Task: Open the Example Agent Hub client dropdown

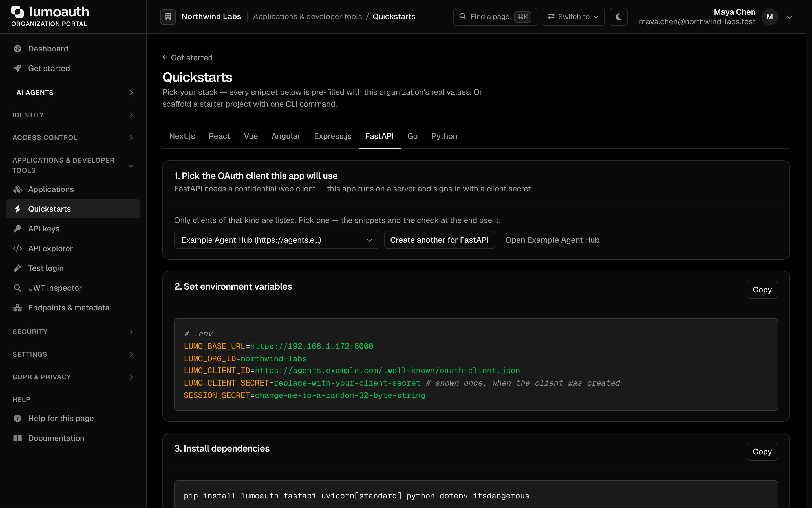Action: 277,240
